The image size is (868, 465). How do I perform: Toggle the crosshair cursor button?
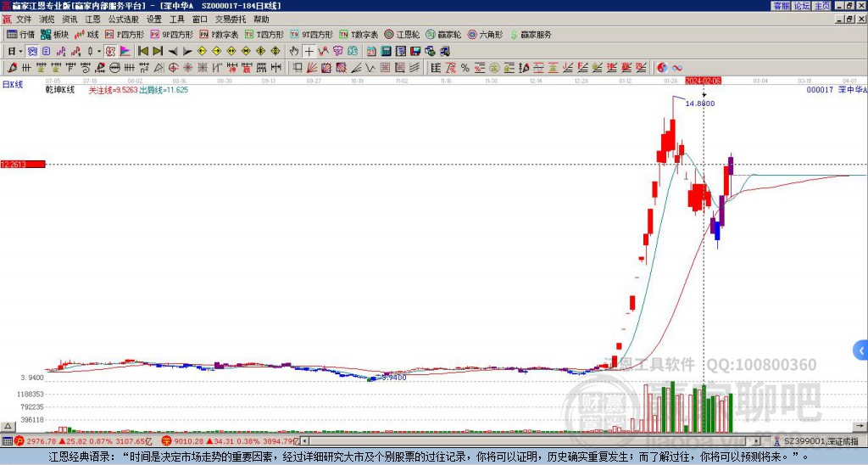tap(309, 52)
